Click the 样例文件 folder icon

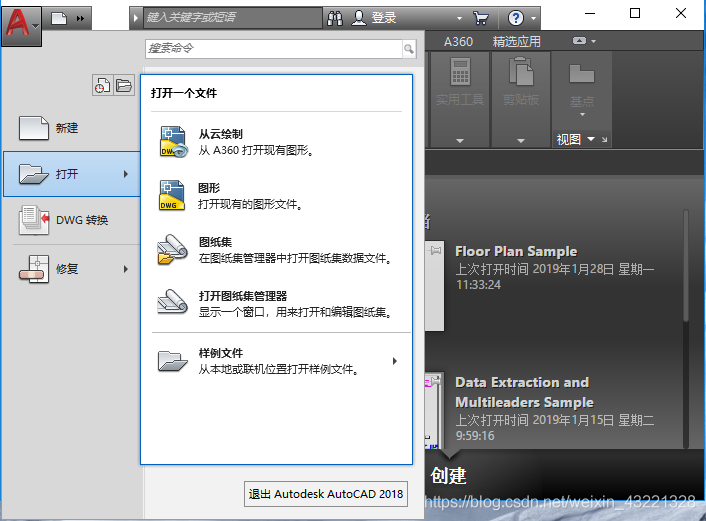coord(173,361)
